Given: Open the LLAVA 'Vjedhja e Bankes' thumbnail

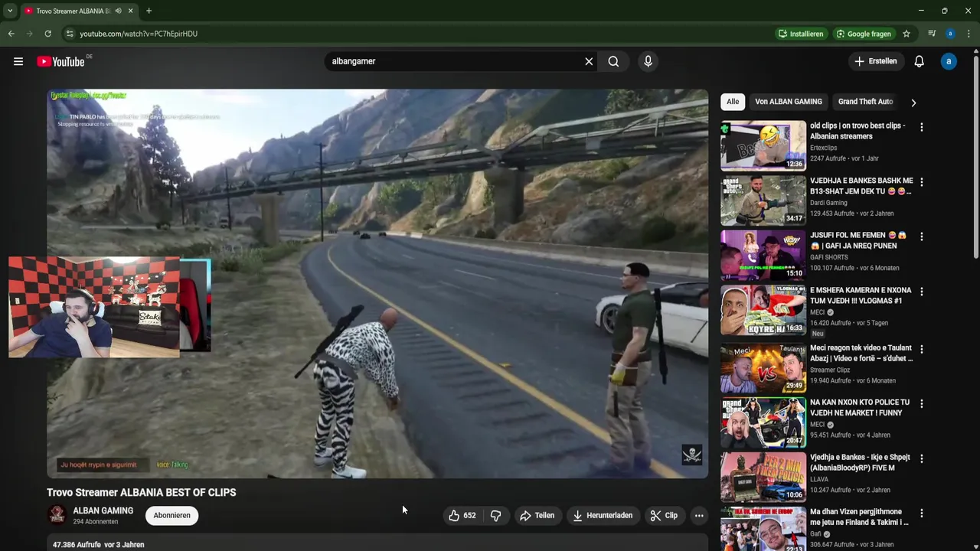Looking at the screenshot, I should pos(763,477).
